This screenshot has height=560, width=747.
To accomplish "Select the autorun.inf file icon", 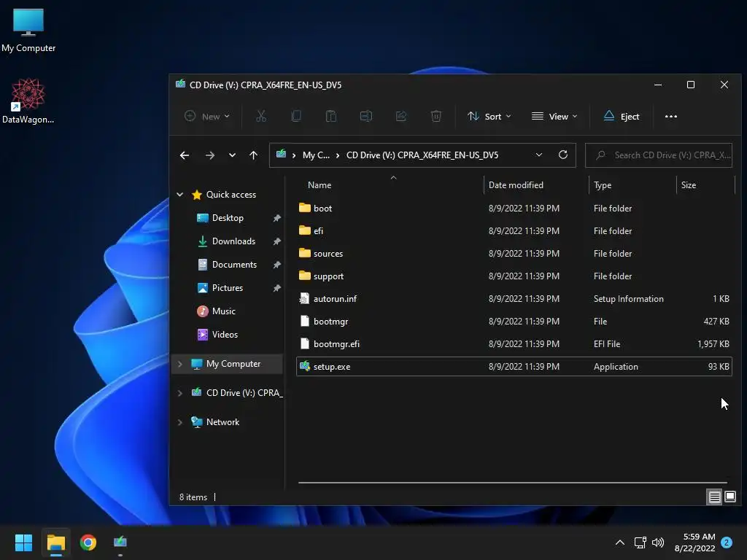I will point(304,298).
